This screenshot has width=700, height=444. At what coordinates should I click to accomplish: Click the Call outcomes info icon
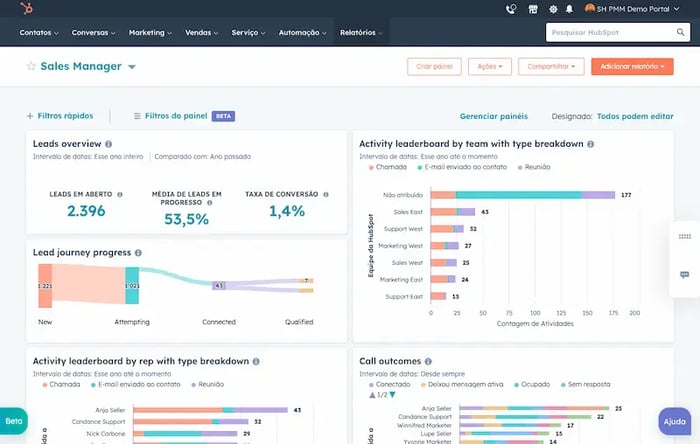point(428,361)
